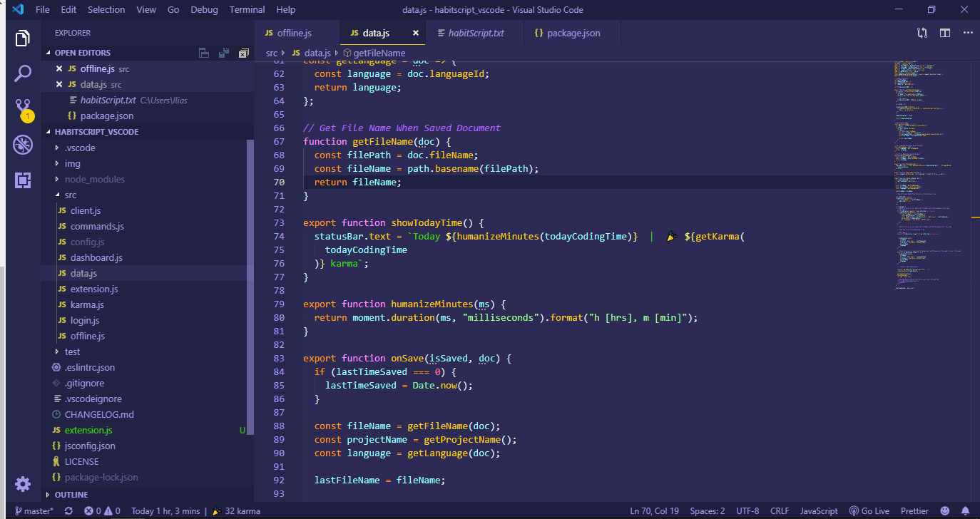Screen dimensions: 980x519
Task: Open the View menu
Action: click(x=146, y=10)
